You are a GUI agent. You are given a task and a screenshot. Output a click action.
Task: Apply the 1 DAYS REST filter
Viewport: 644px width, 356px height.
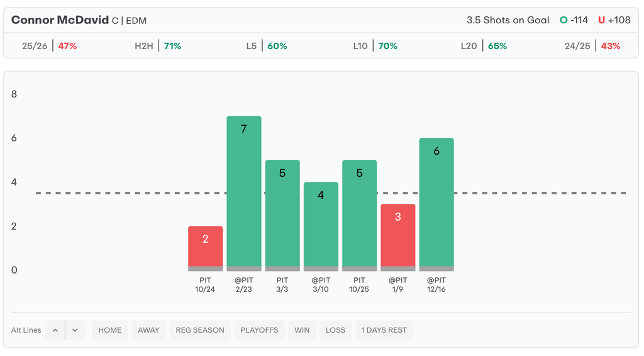pos(384,330)
